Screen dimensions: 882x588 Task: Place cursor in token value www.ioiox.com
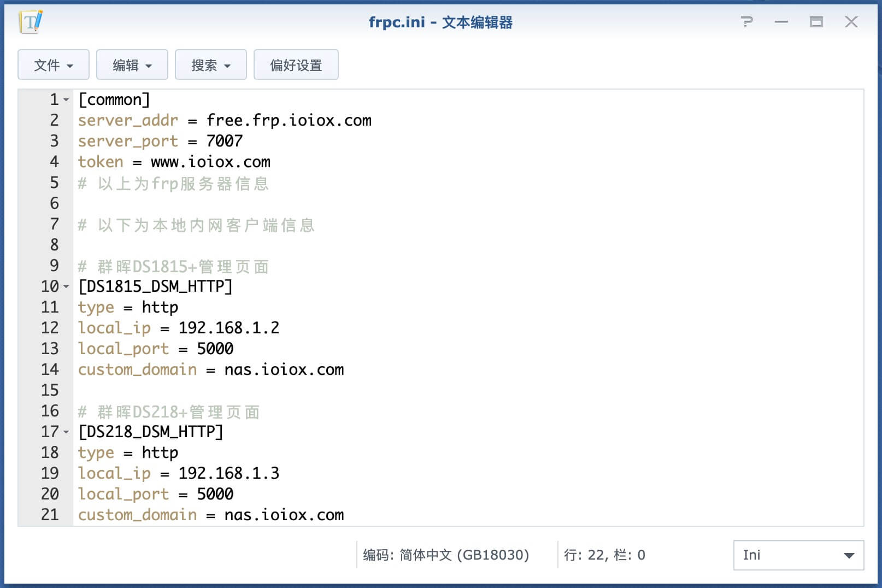[210, 162]
